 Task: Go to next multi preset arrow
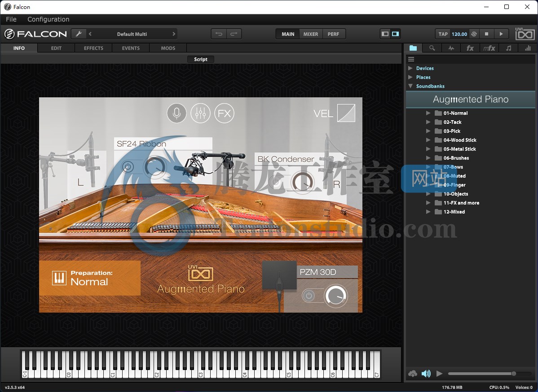coord(174,34)
